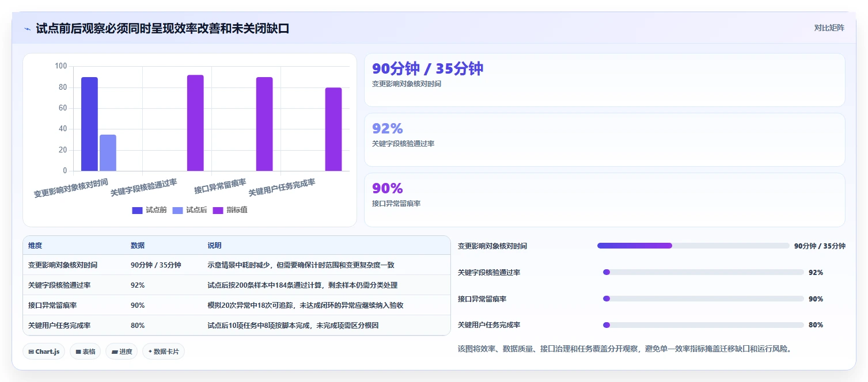The image size is (868, 382).
Task: Click the y-axis value 100
Action: click(61, 66)
